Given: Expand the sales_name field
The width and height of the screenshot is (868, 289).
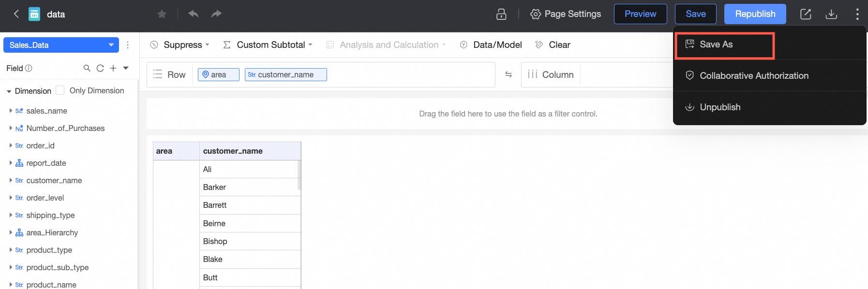Looking at the screenshot, I should [11, 111].
